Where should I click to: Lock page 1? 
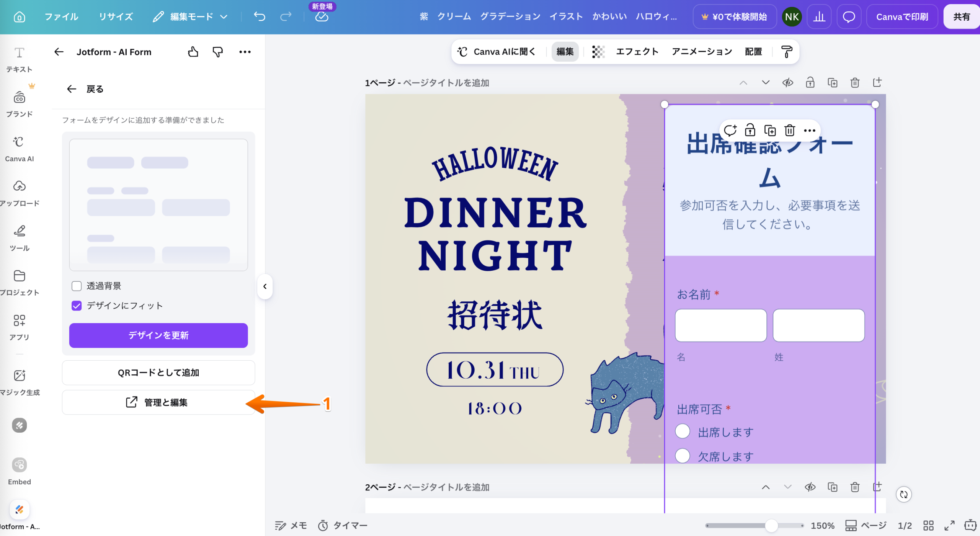[810, 83]
